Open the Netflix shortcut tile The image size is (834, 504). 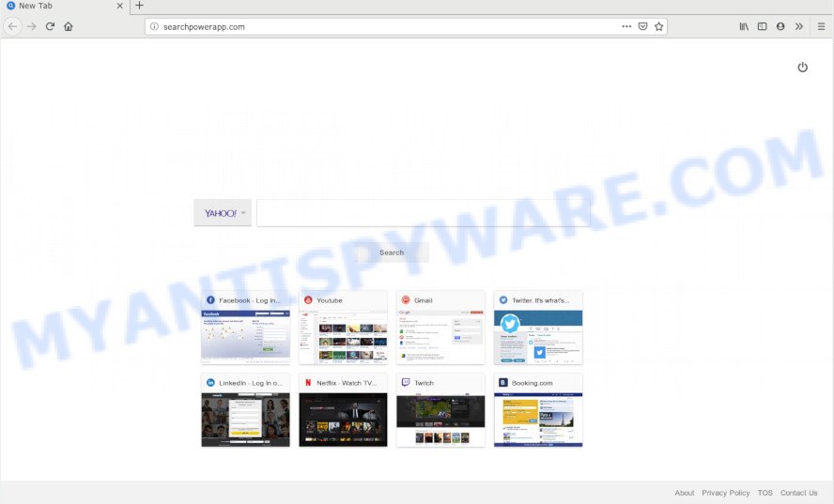point(343,410)
